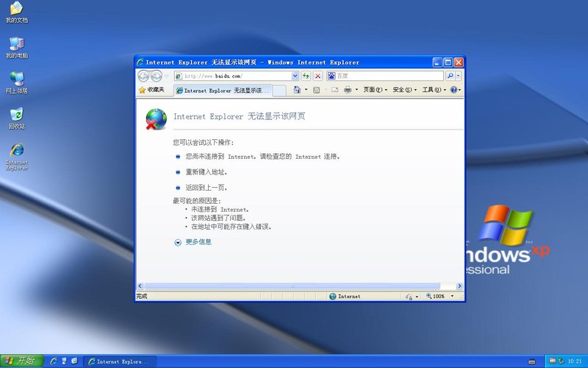Launch IE from the quick launch bar

click(54, 361)
